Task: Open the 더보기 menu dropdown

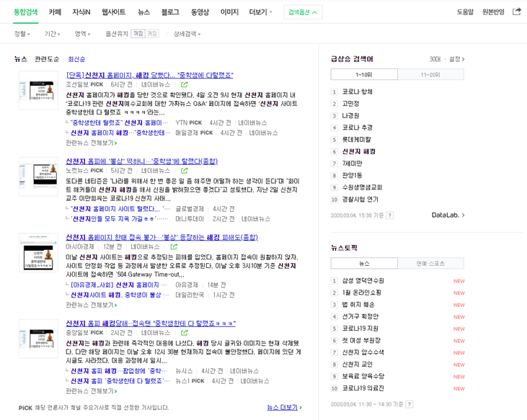Action: (x=260, y=12)
